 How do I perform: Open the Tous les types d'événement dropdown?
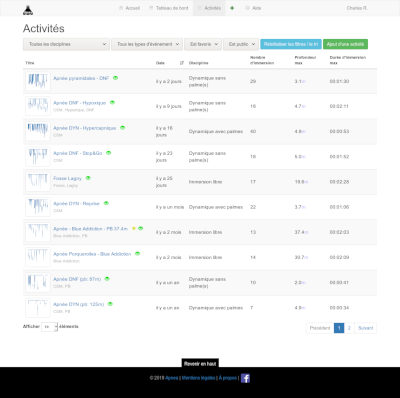(x=147, y=44)
